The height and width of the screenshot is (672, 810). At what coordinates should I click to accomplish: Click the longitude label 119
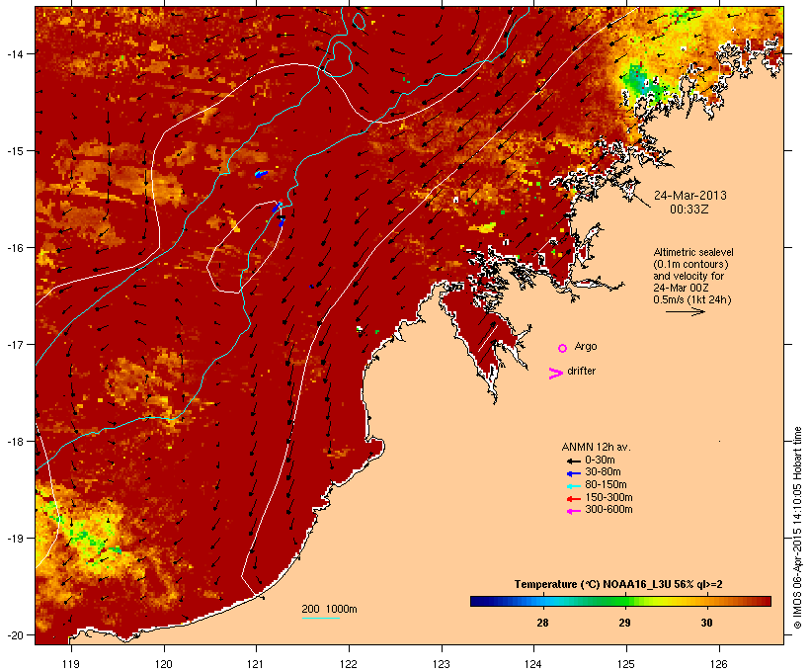pos(71,664)
